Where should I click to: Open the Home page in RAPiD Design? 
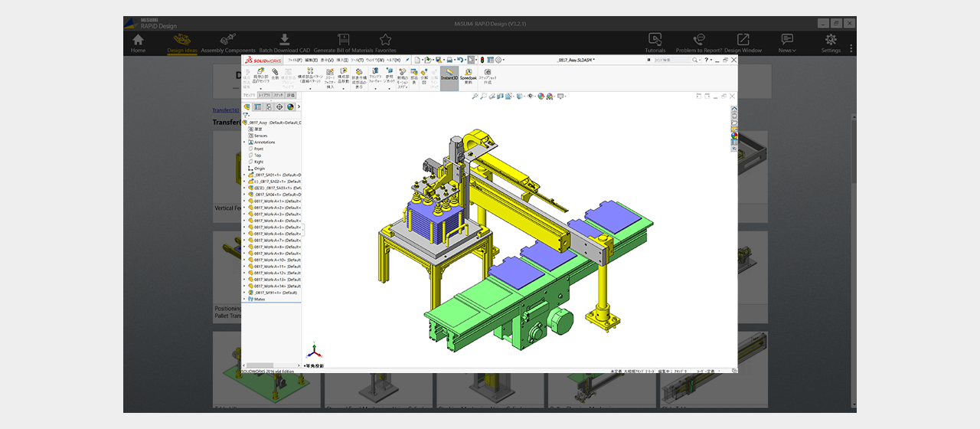(138, 44)
